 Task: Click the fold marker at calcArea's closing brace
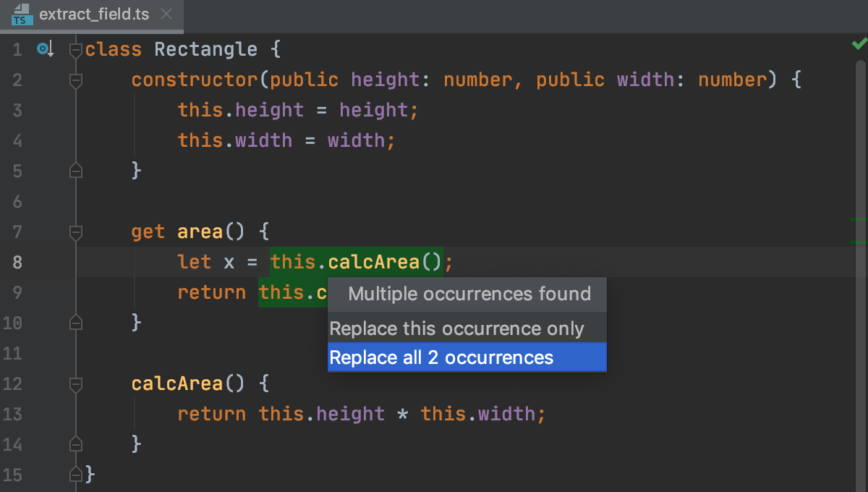[75, 444]
